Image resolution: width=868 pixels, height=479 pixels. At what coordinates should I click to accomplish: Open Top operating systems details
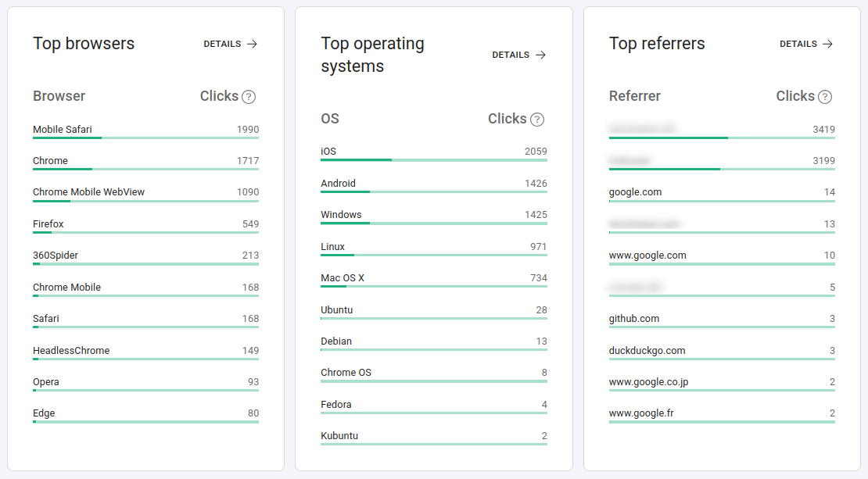click(x=518, y=55)
